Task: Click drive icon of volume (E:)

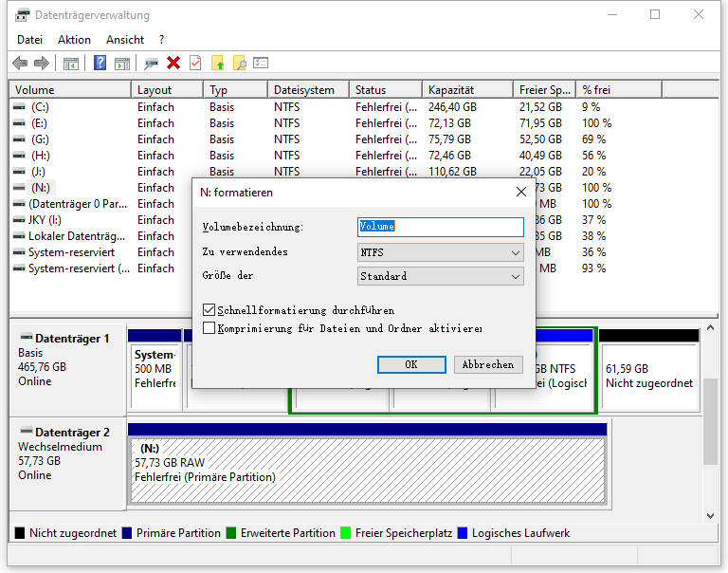Action: [19, 123]
